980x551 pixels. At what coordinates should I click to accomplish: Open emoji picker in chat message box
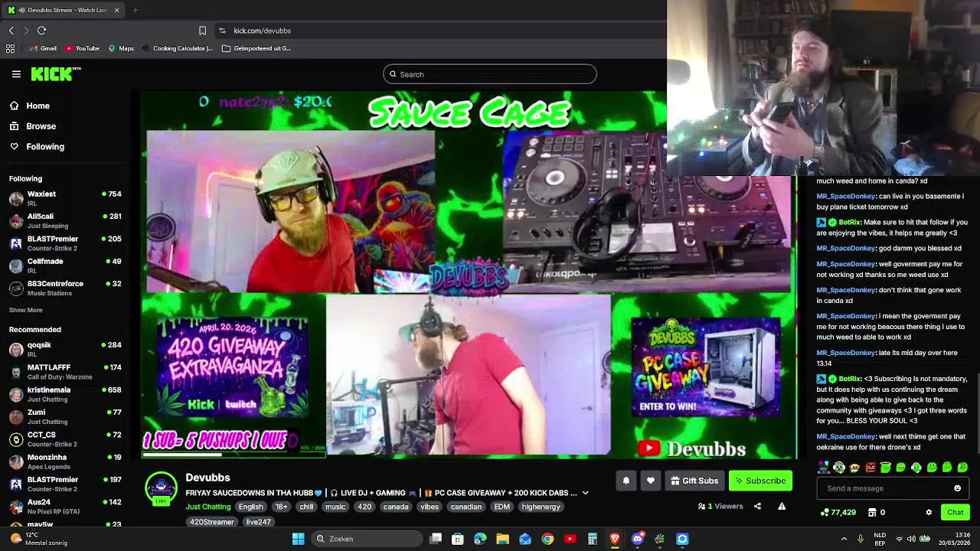click(957, 488)
